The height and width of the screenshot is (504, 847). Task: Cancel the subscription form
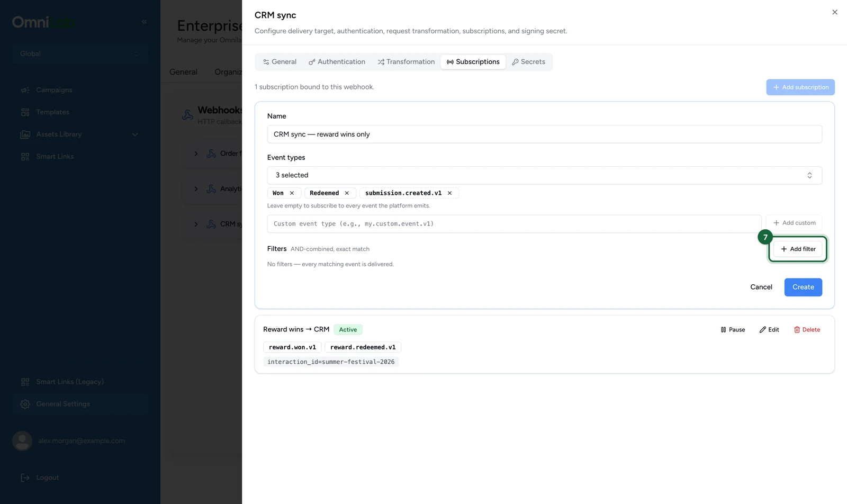pyautogui.click(x=761, y=287)
